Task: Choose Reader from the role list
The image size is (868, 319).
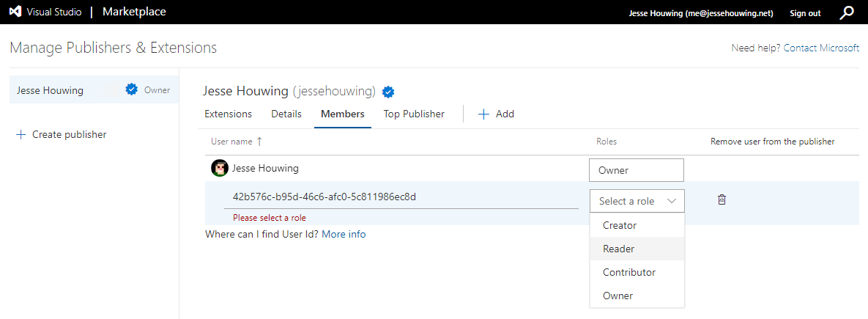Action: (637, 249)
